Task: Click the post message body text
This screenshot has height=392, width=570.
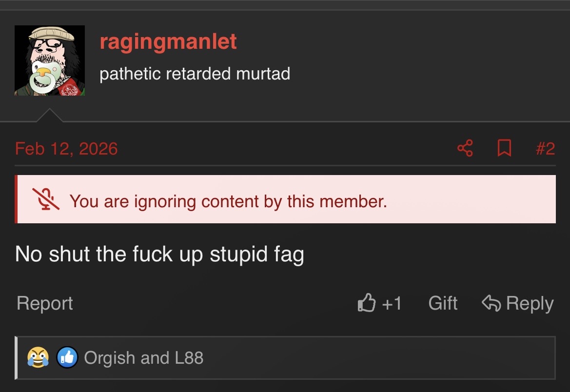Action: tap(159, 254)
